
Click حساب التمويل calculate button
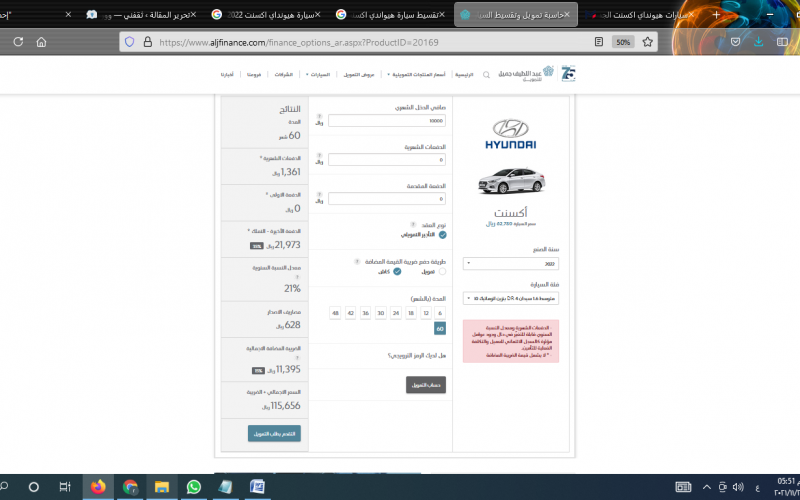click(426, 385)
